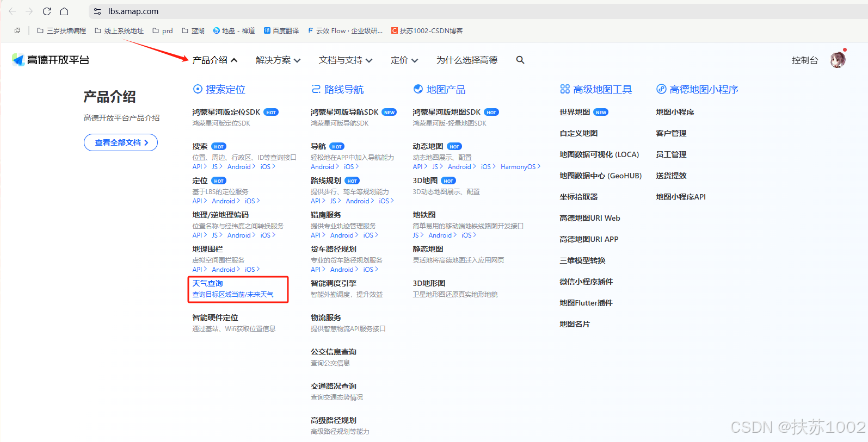Open the 静态地图 product

point(428,249)
